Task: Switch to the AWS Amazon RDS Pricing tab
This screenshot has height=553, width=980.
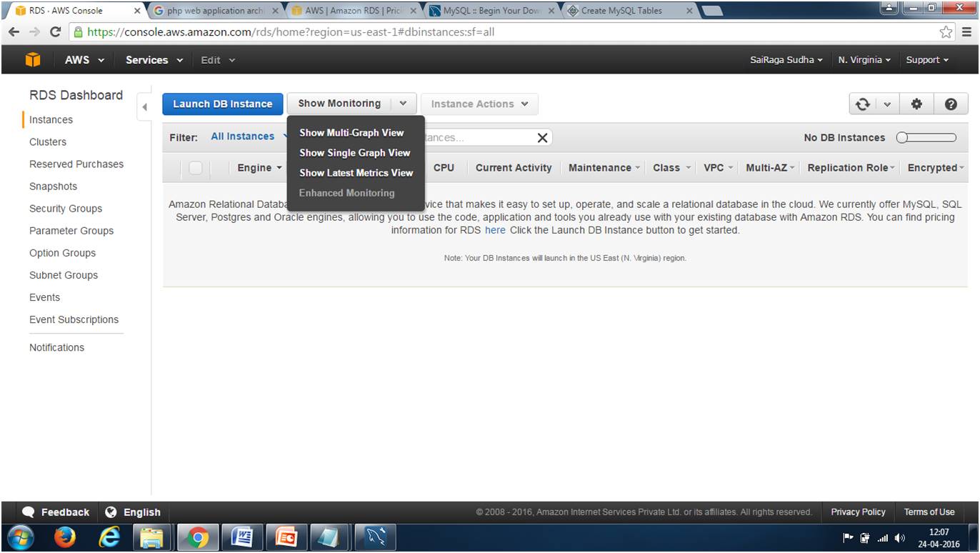Action: point(354,11)
